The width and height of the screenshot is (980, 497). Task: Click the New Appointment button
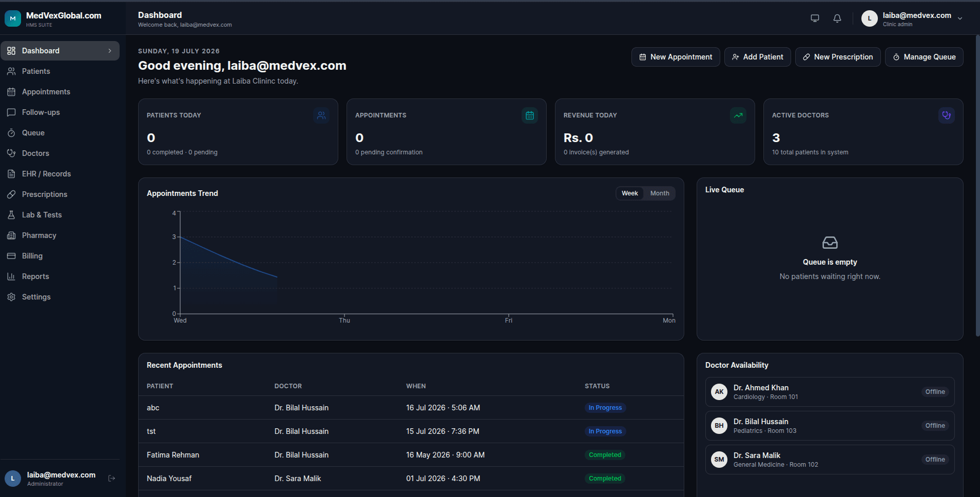676,57
